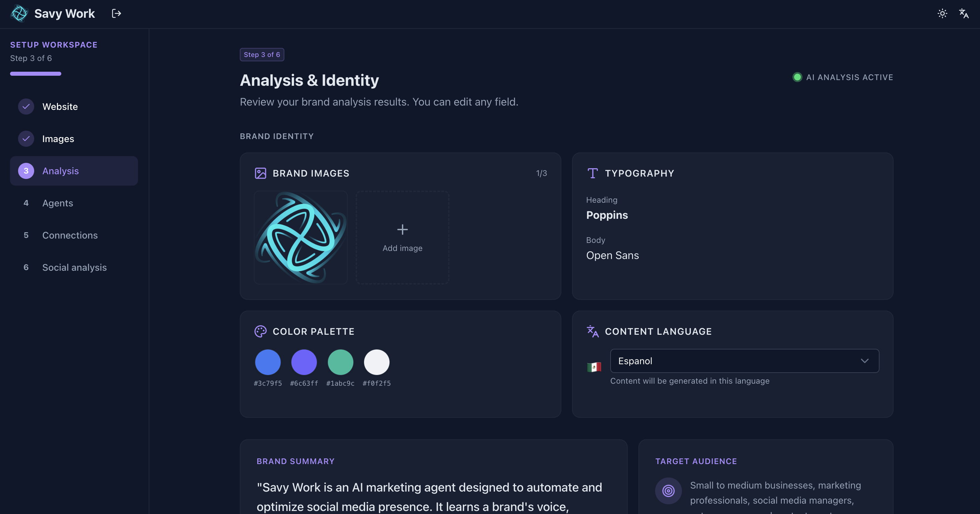Screen dimensions: 980x514
Task: Click the Brand Images picture icon
Action: pos(260,174)
